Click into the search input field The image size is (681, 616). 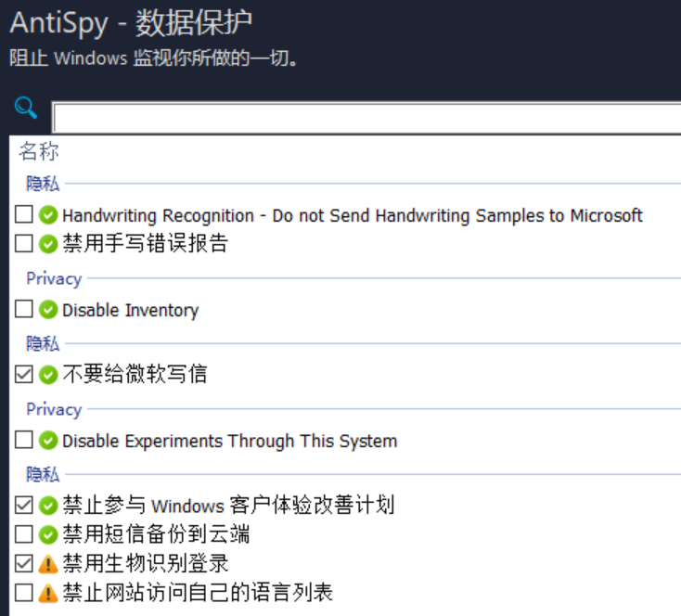366,117
